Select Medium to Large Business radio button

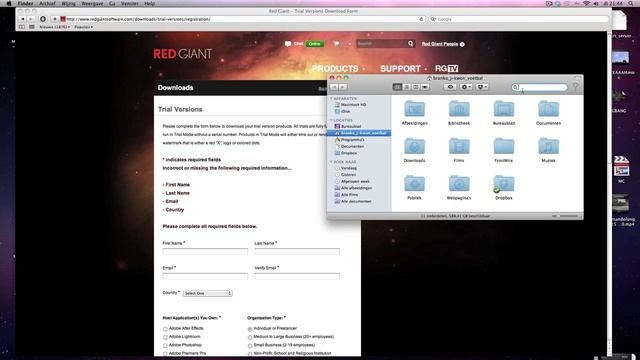(250, 337)
